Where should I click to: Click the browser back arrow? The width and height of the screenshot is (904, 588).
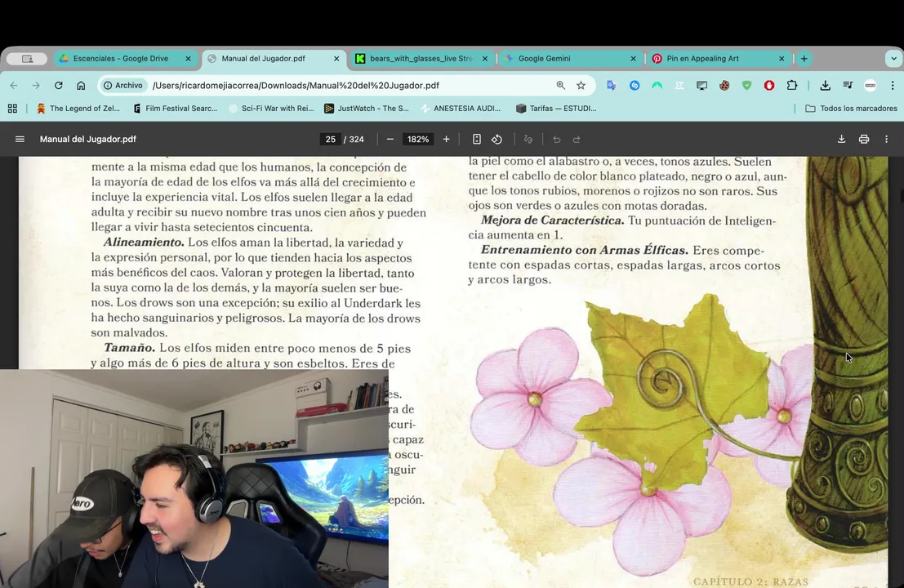coord(14,85)
